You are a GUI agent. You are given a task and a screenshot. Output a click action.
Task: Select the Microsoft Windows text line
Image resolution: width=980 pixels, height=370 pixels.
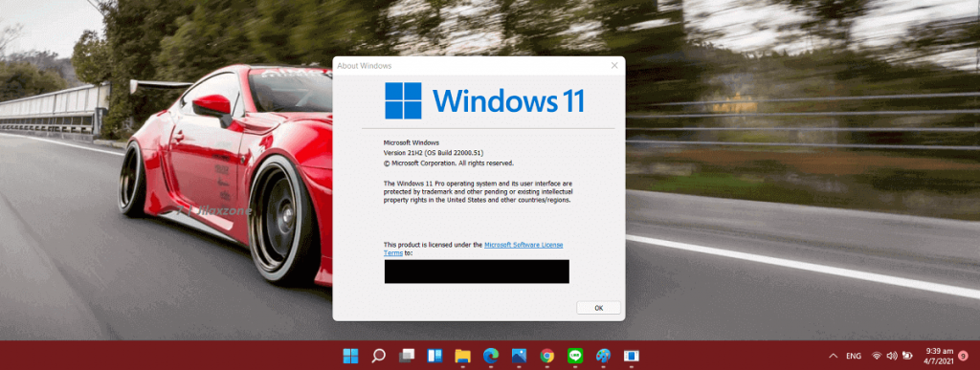(x=411, y=142)
